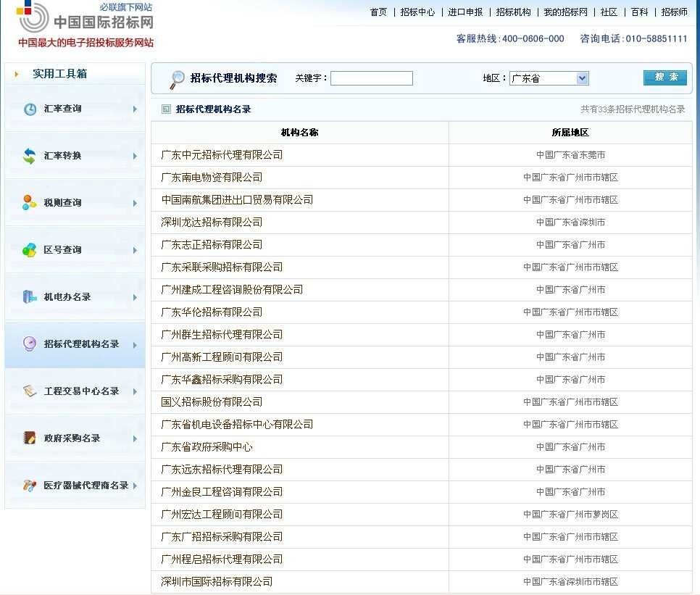Screen dimensions: 700x595
Task: Click the 区号查询 sidebar icon
Action: 30,250
